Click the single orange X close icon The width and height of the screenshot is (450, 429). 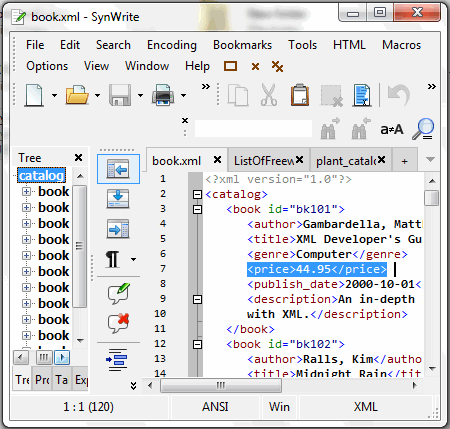[255, 66]
